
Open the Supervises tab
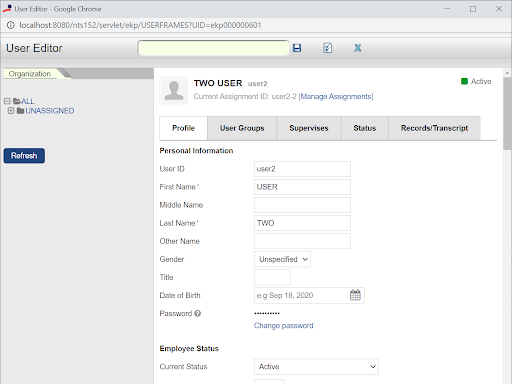pos(309,128)
